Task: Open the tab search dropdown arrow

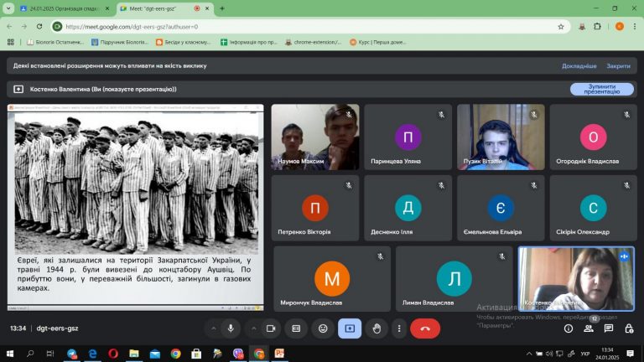Action: [x=8, y=8]
